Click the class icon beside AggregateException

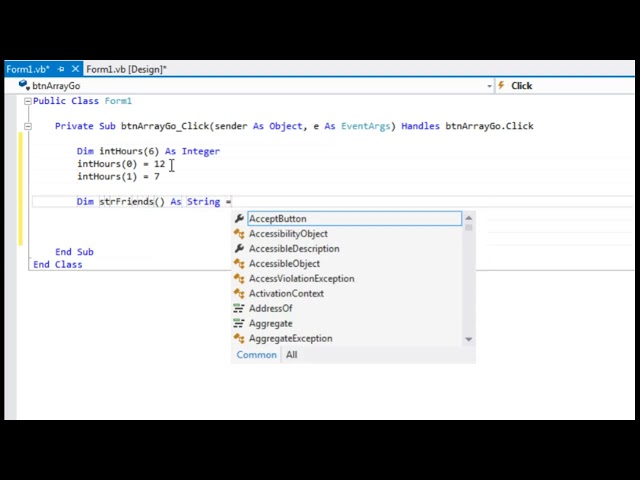point(239,338)
